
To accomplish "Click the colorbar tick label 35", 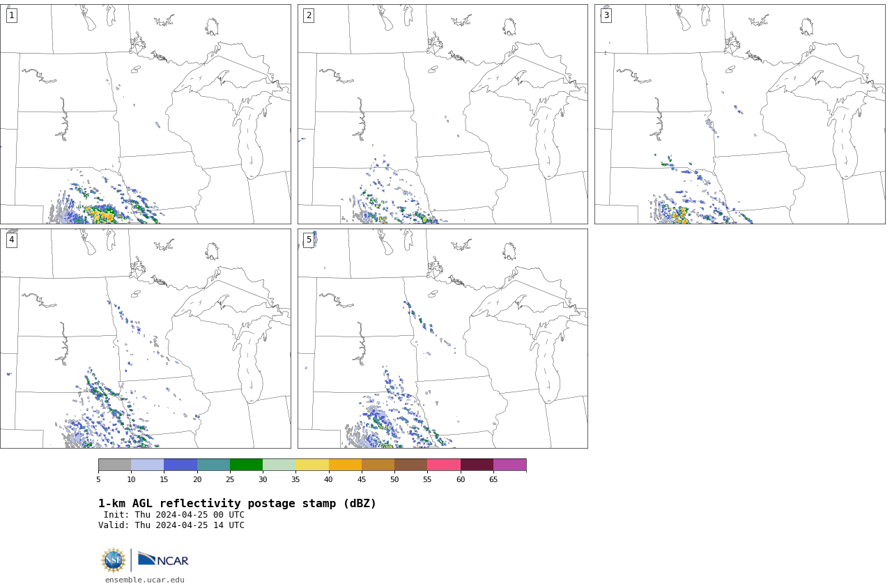I will (x=295, y=479).
